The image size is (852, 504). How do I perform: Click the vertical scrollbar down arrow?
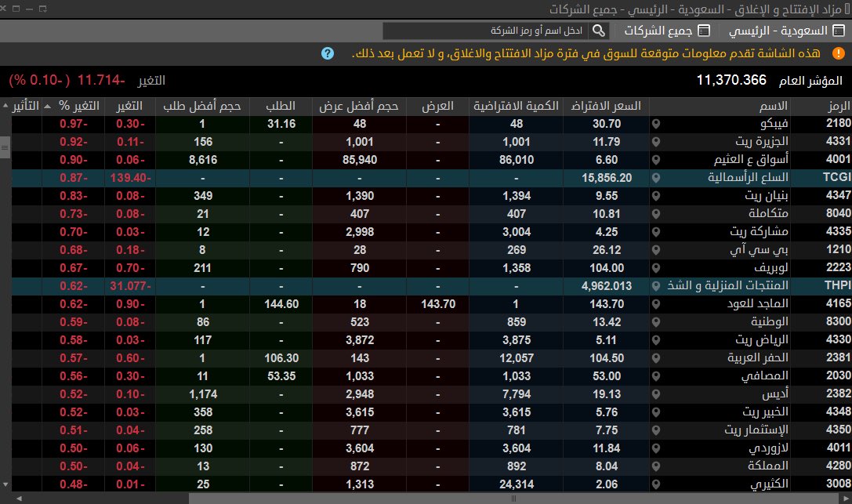coord(5,484)
